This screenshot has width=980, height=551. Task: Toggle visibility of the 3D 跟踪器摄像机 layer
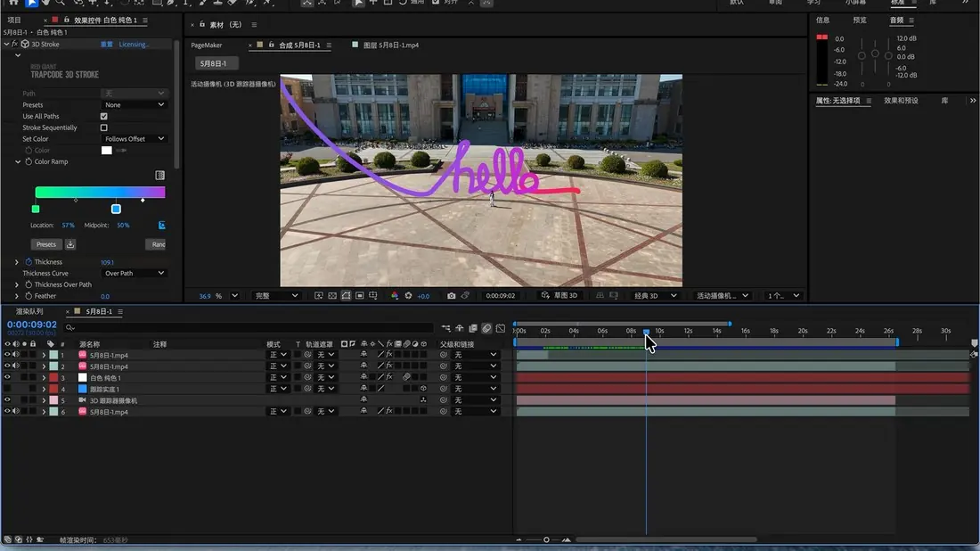point(7,400)
